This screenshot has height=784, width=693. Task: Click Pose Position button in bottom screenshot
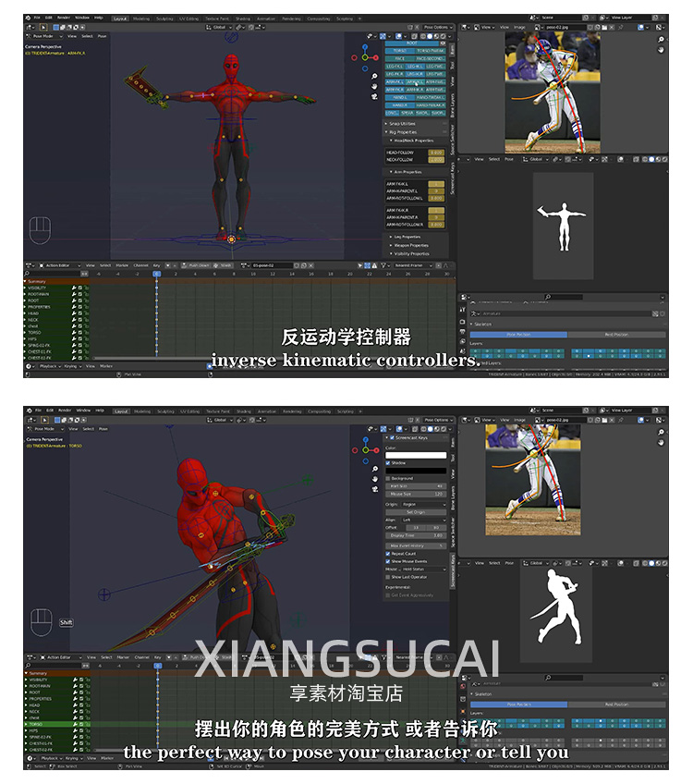pos(518,704)
